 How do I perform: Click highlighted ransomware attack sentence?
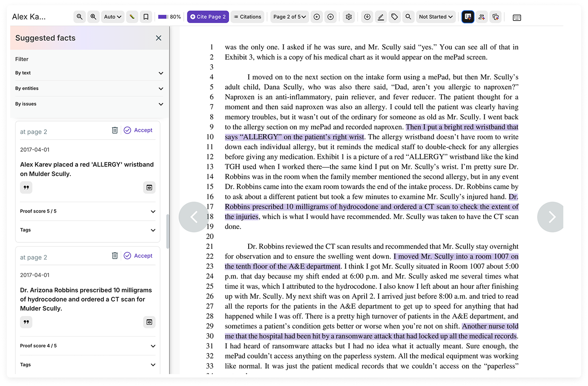pos(371,331)
